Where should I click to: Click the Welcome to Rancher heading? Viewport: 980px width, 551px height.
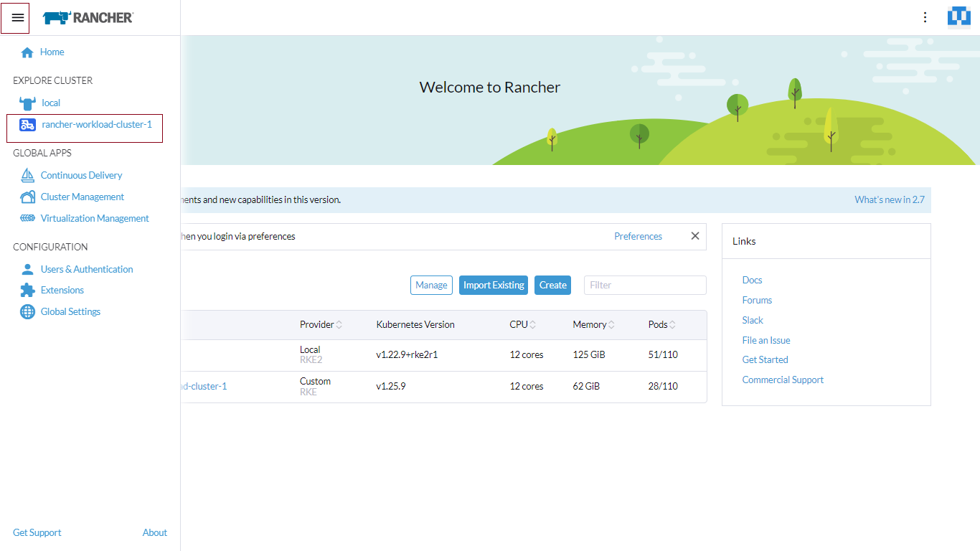[490, 88]
